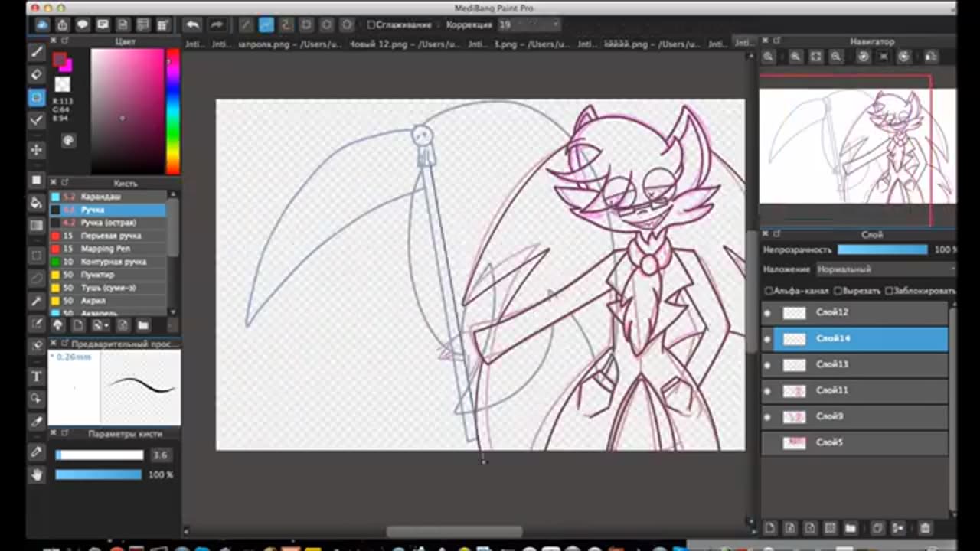The width and height of the screenshot is (980, 551).
Task: Select the Move tool with four arrows
Action: (x=36, y=150)
